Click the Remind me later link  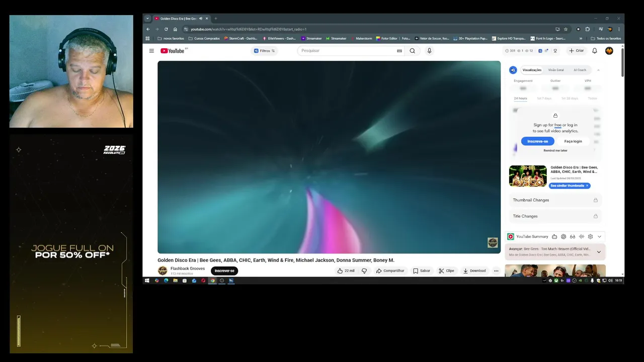(555, 150)
